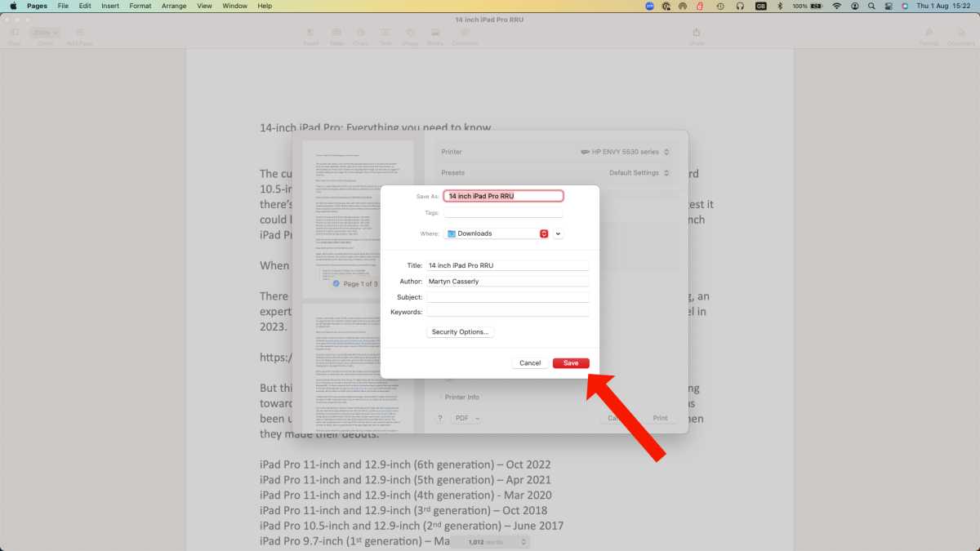Open the Pages application menu

(37, 6)
